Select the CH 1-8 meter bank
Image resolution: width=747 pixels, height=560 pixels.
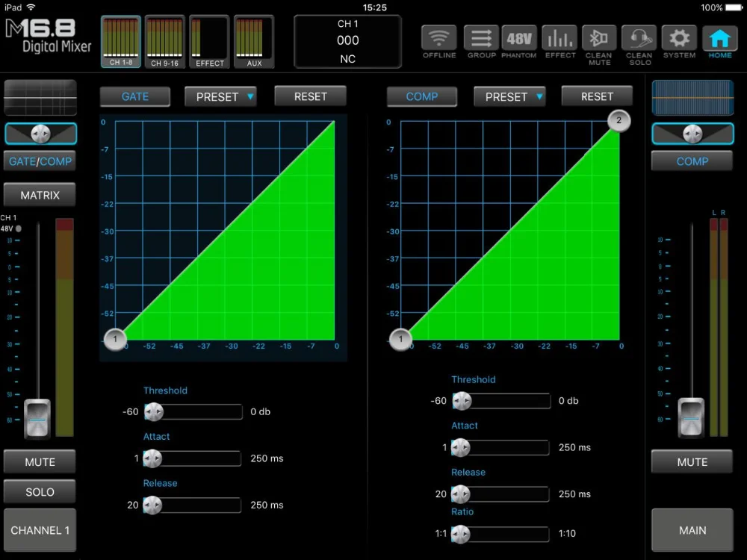click(x=121, y=42)
